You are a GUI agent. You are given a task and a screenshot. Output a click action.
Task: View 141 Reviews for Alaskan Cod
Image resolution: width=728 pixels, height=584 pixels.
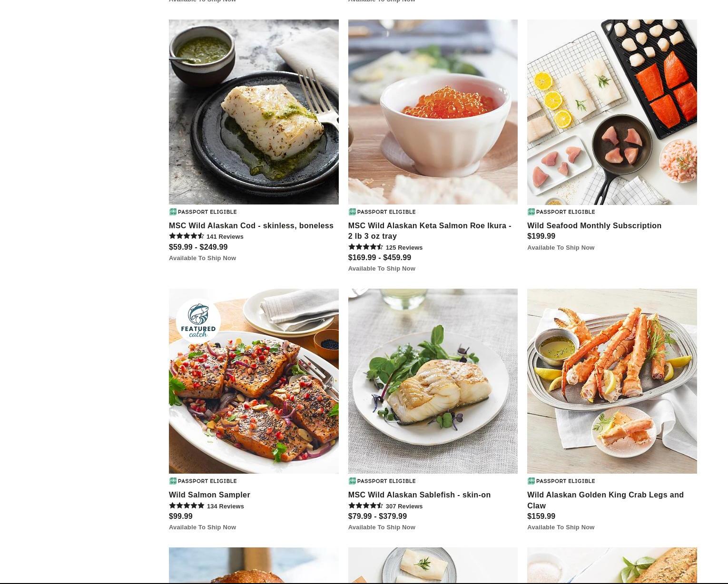pyautogui.click(x=225, y=237)
